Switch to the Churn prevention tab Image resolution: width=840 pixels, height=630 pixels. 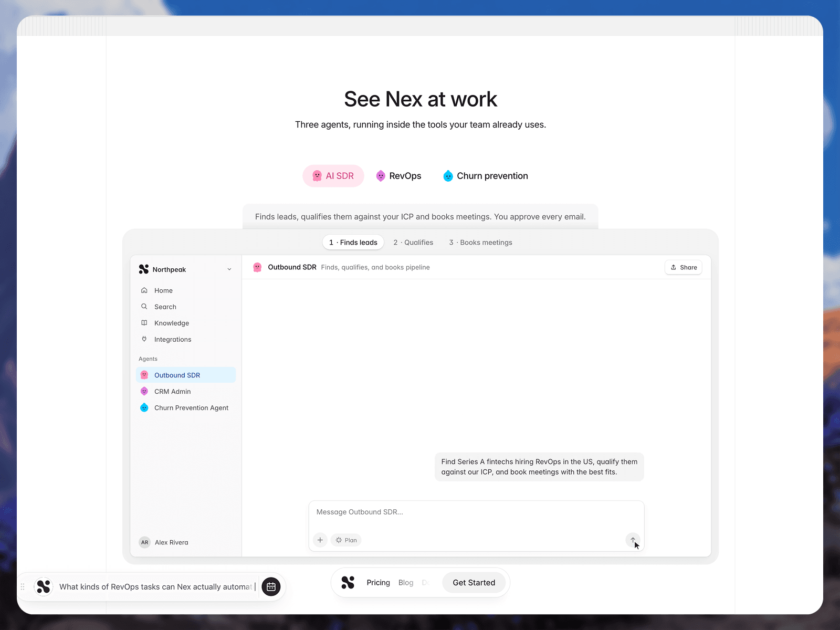(x=486, y=176)
